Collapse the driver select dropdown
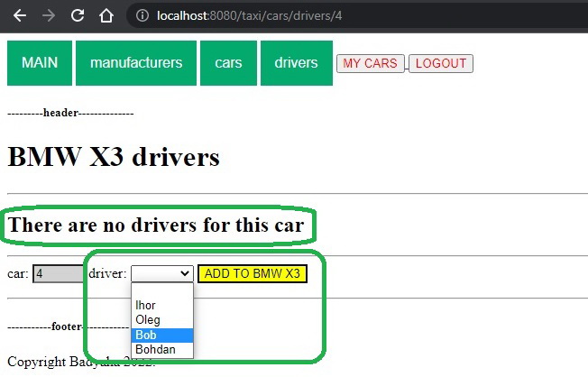 pos(162,273)
